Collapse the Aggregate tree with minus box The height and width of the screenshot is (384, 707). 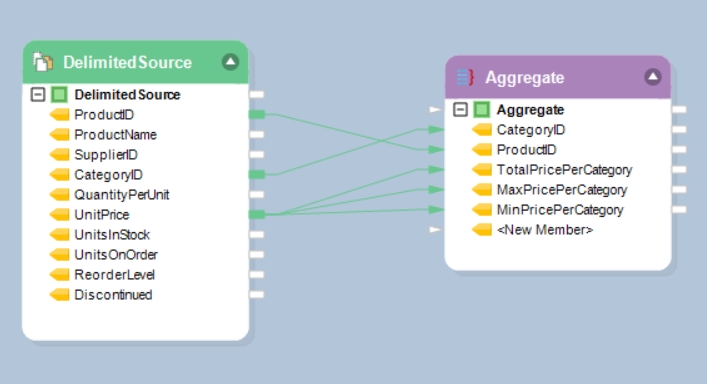[460, 110]
